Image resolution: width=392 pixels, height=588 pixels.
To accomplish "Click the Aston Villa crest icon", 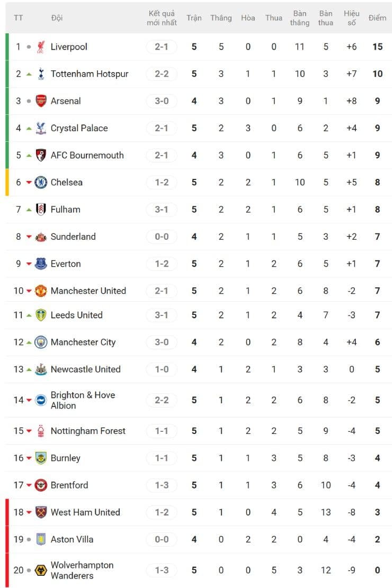I will pos(41,540).
